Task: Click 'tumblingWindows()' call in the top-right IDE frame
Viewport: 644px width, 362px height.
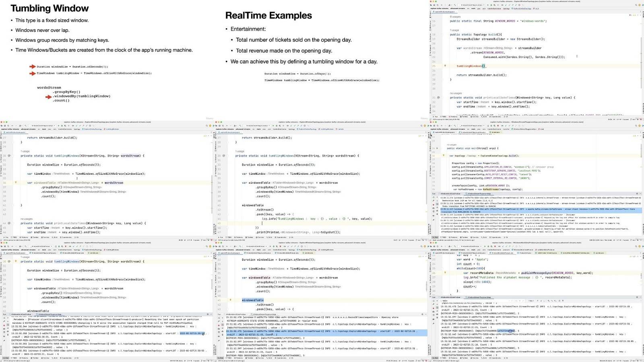Action: point(471,66)
